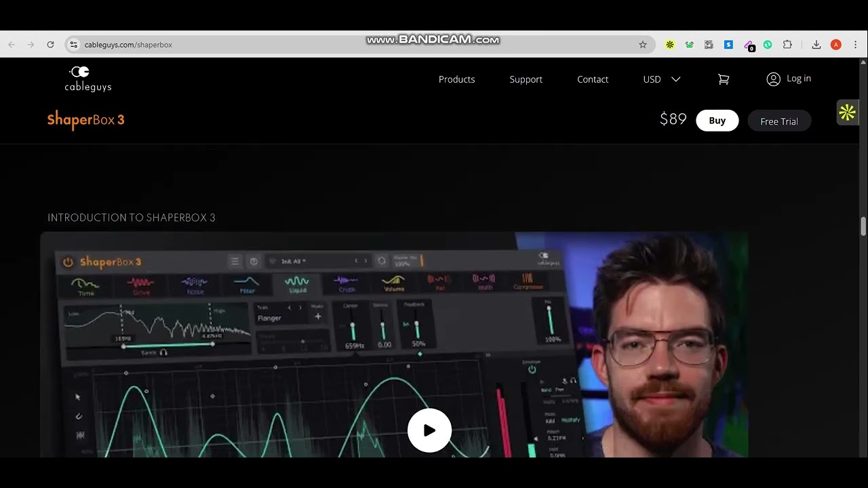
Task: Open the Products menu
Action: (x=456, y=79)
